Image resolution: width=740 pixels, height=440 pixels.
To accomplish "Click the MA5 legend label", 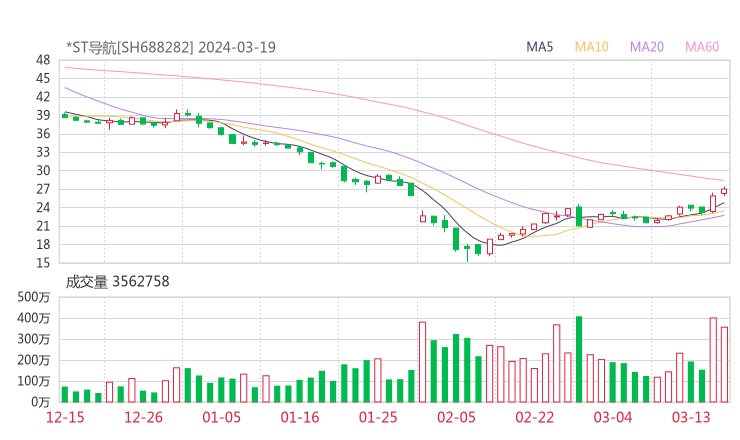I will (x=539, y=47).
